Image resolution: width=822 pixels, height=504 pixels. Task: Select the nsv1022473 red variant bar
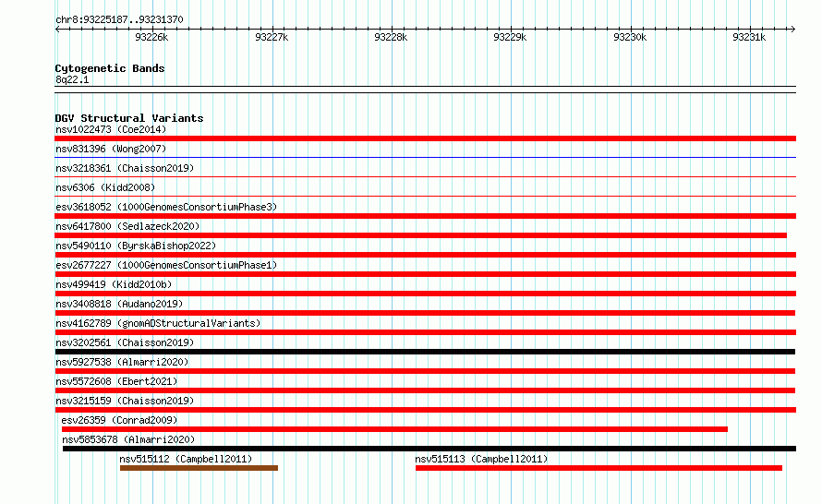click(425, 138)
